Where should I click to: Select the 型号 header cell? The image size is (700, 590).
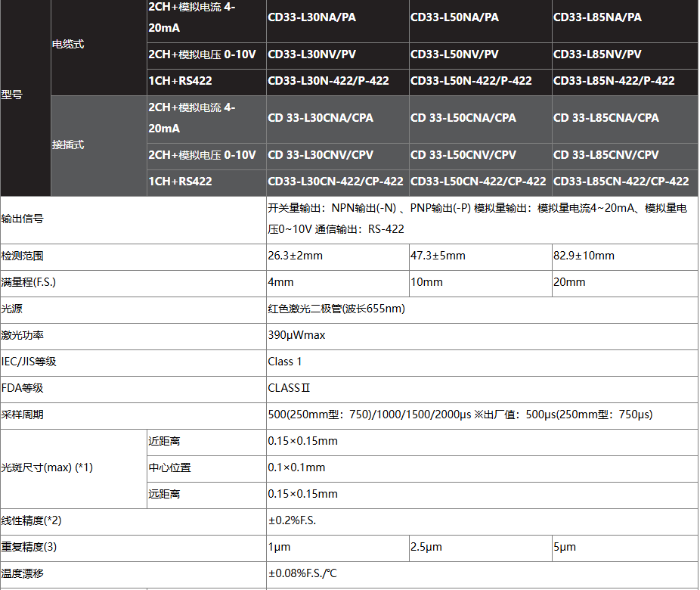pyautogui.click(x=13, y=95)
